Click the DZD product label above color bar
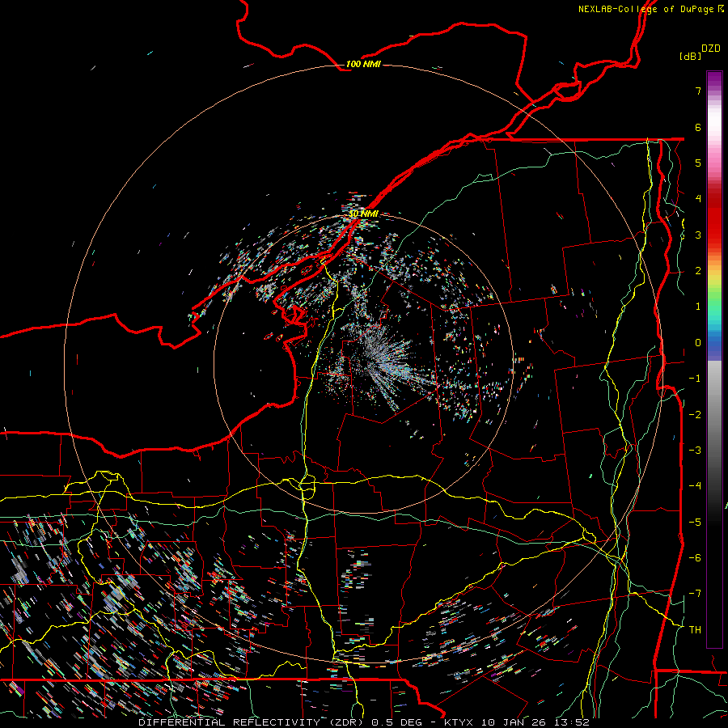The height and width of the screenshot is (728, 728). [711, 49]
